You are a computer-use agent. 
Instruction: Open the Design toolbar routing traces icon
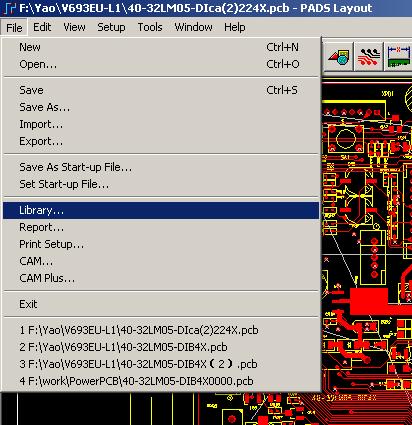(369, 56)
